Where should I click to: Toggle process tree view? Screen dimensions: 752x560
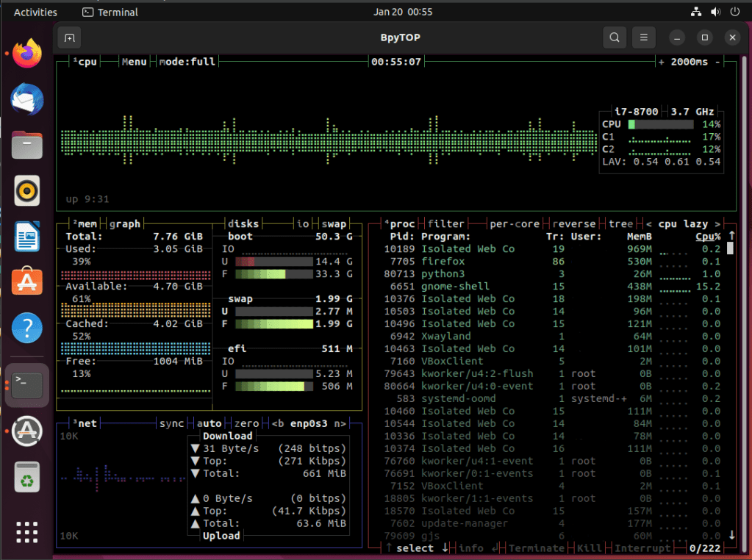pyautogui.click(x=620, y=224)
